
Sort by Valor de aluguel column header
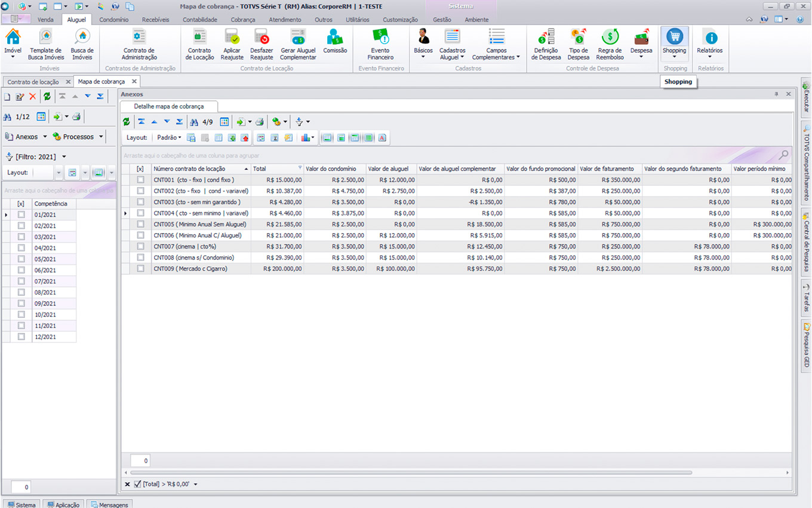tap(388, 169)
